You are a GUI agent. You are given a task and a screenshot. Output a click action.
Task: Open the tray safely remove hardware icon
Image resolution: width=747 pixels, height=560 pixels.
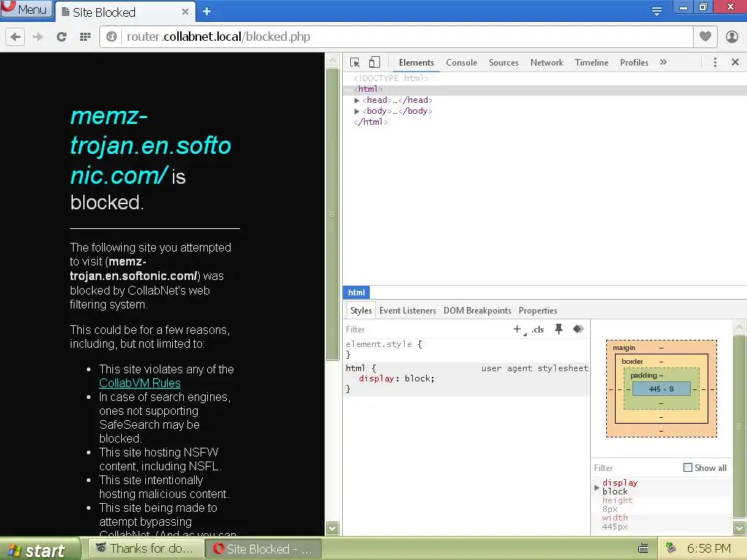[671, 548]
